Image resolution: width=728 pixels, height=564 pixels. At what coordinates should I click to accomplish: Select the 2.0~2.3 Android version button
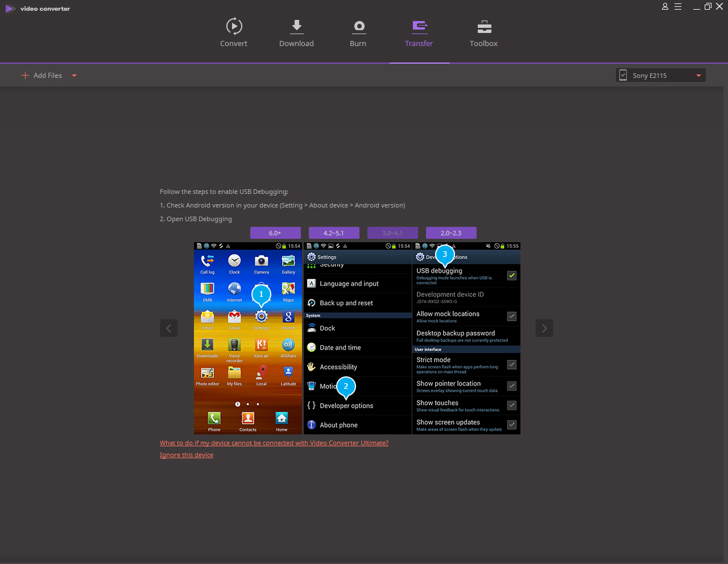pos(451,233)
